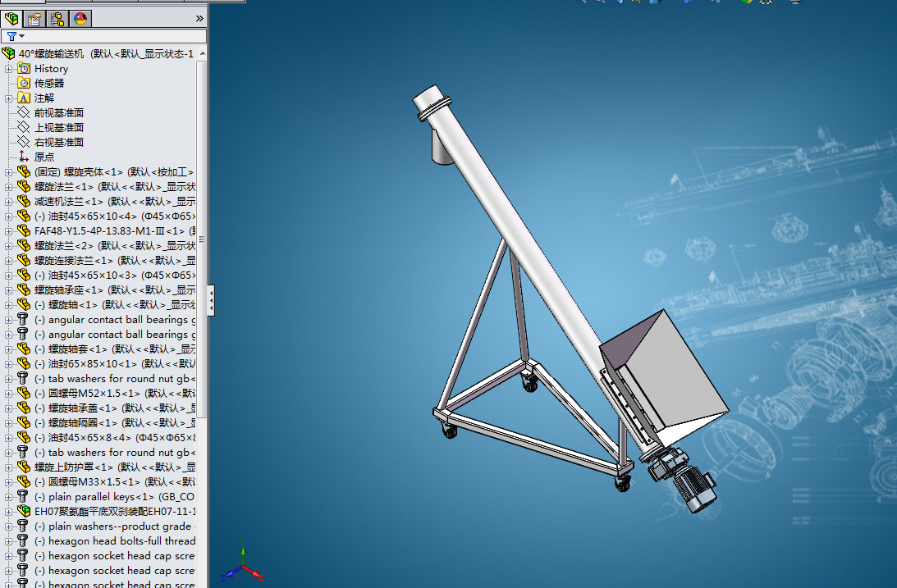This screenshot has width=897, height=588.
Task: Click the 螺旋法兰<1> part icon
Action: [x=24, y=186]
